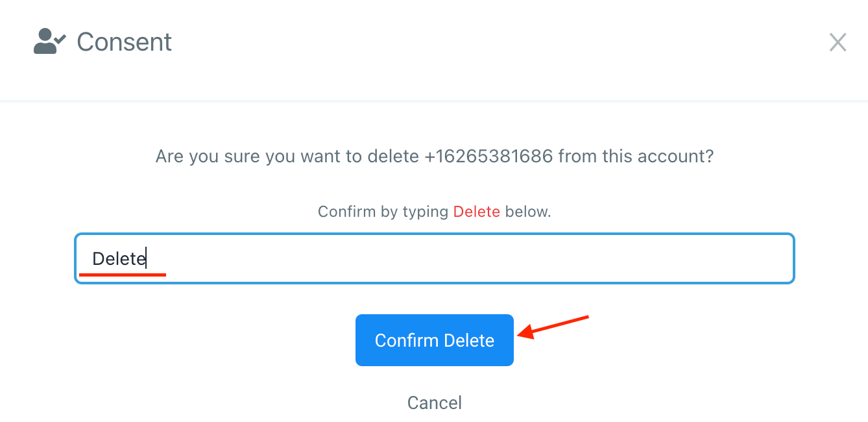Click the word 'Confirm' on the blue button

[407, 341]
